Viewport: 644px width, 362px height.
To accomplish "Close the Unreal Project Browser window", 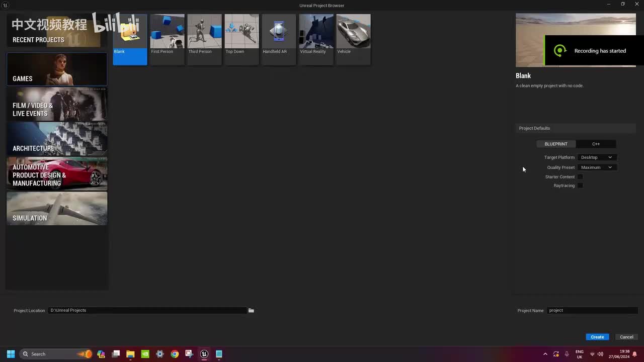I will click(637, 4).
